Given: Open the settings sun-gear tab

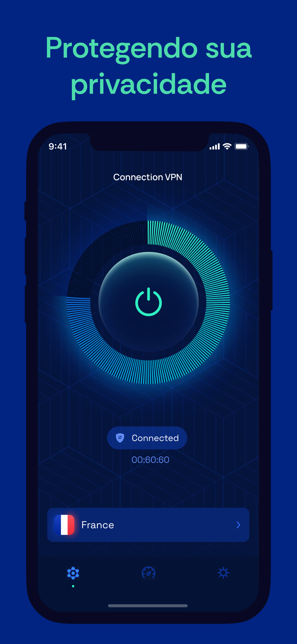Looking at the screenshot, I should [223, 573].
